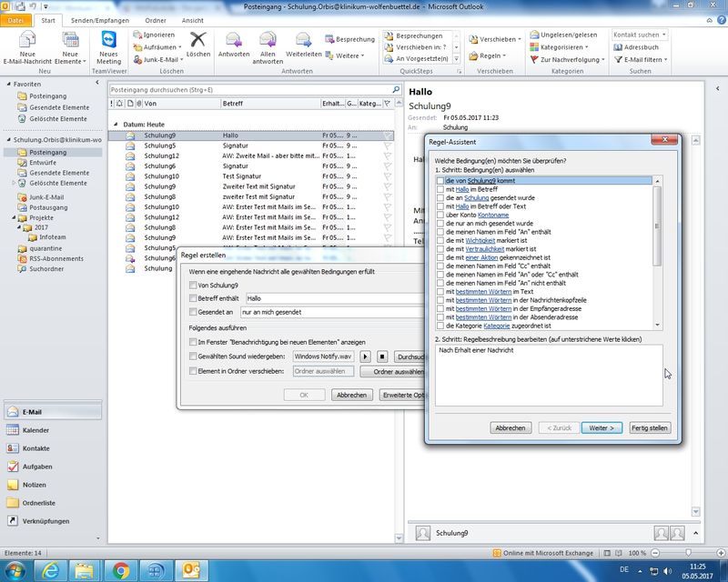Open TeamViewer Neues Meeting icon
Image resolution: width=728 pixels, height=582 pixels.
(x=108, y=41)
